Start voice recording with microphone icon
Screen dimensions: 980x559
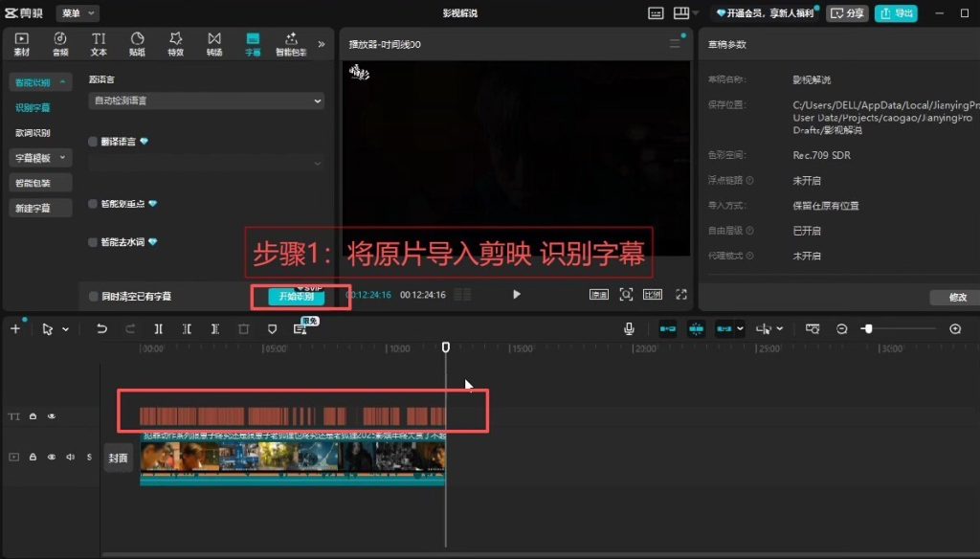629,329
